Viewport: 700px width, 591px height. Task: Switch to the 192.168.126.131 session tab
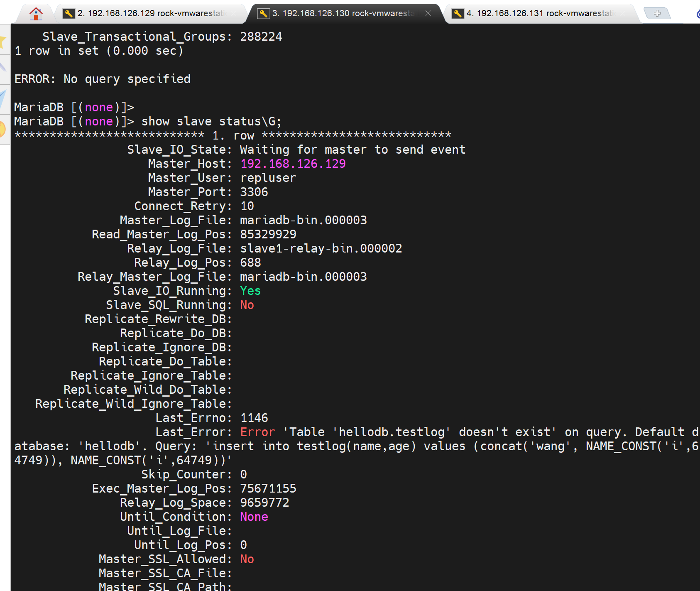540,14
